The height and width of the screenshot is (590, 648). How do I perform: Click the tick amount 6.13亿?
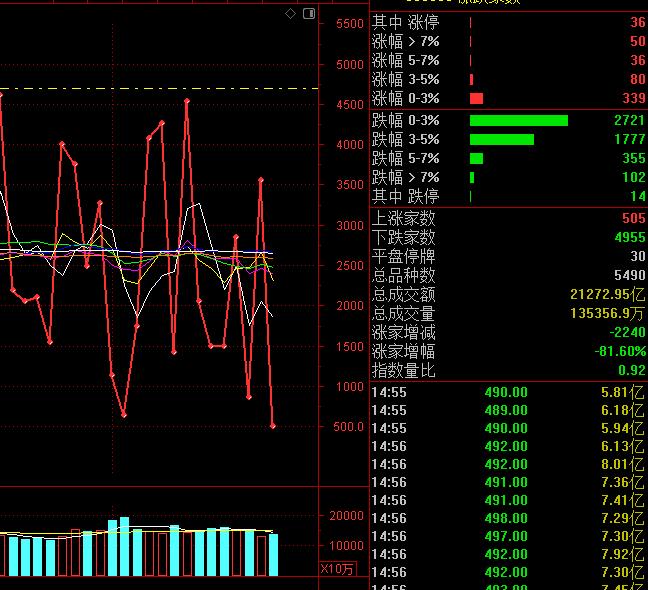coord(623,446)
